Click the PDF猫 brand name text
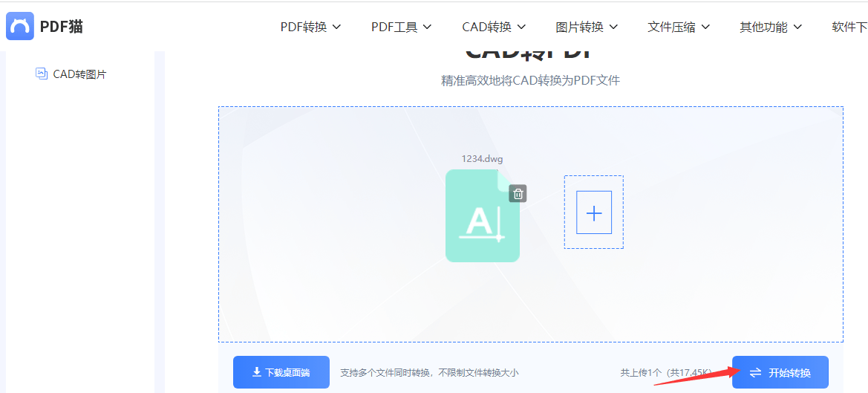 (62, 26)
